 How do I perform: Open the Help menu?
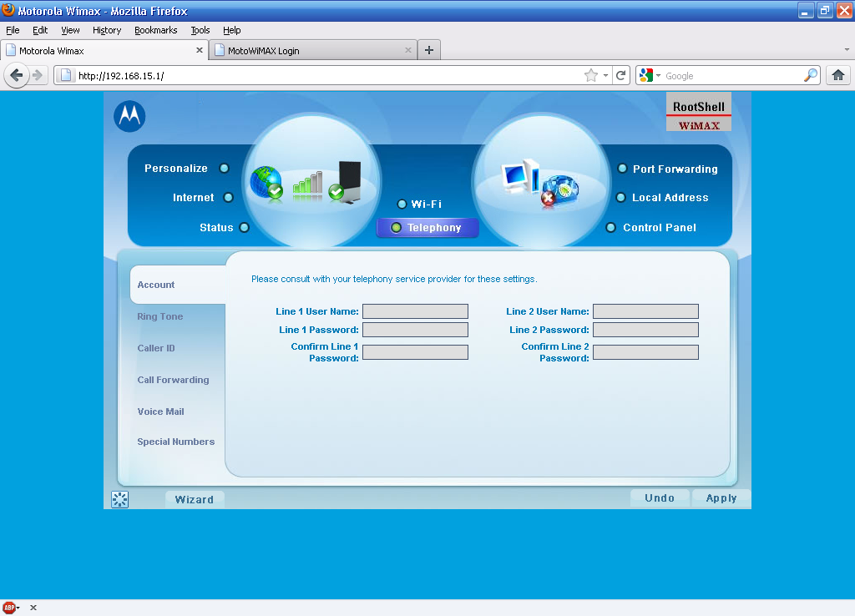click(232, 30)
